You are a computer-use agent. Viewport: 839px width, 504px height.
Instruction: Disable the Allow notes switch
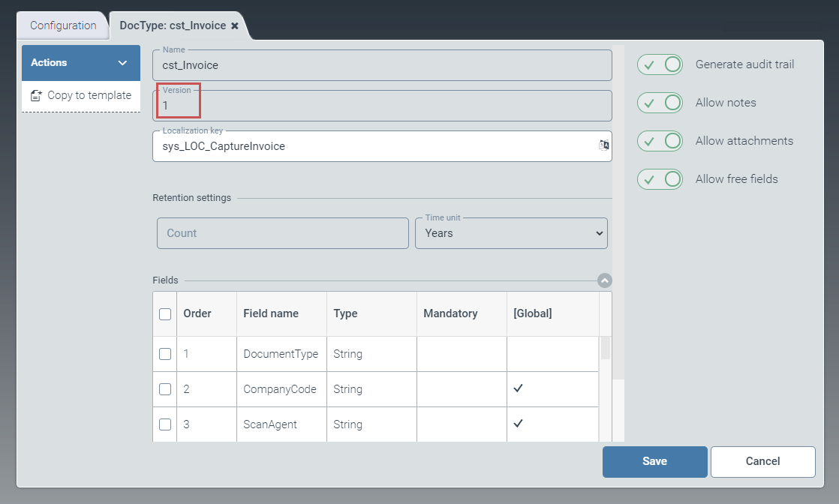click(660, 103)
